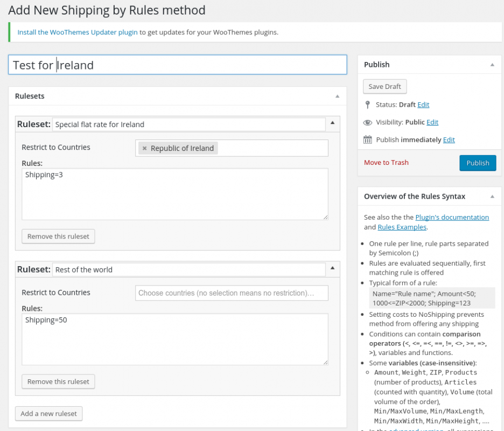Move this shipping method to Trash

click(x=386, y=163)
